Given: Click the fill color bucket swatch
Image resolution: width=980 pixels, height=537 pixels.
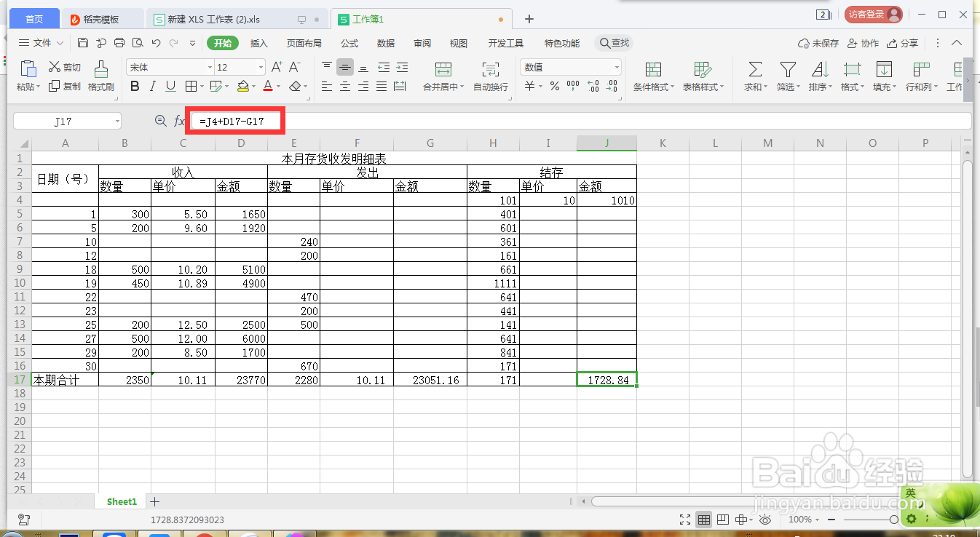Looking at the screenshot, I should click(x=243, y=87).
